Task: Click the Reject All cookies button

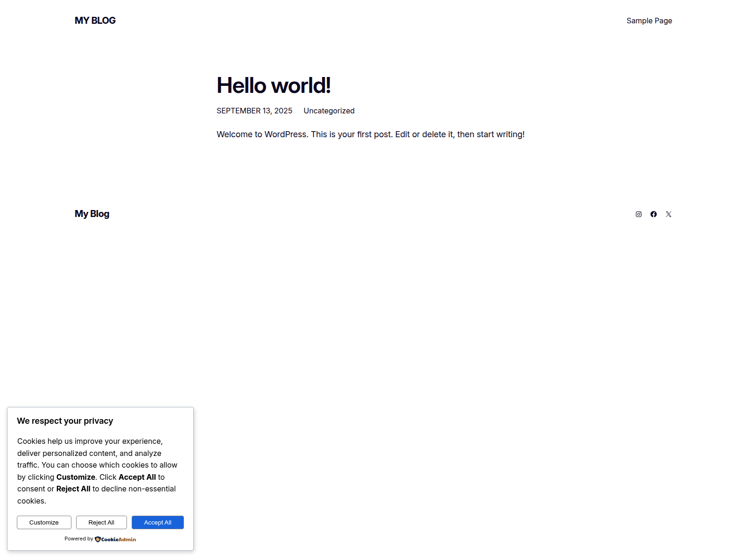Action: point(101,522)
